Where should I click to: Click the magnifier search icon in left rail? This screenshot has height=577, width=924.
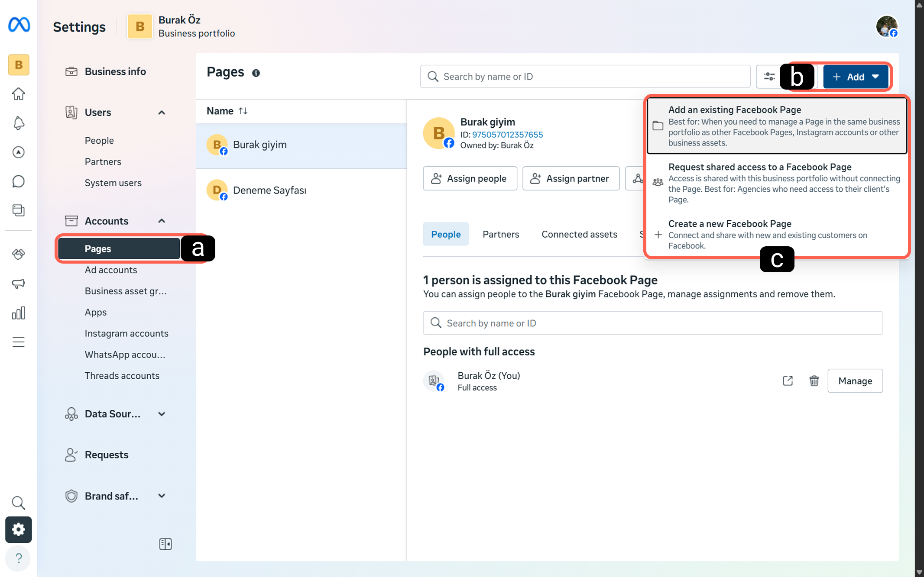tap(19, 503)
